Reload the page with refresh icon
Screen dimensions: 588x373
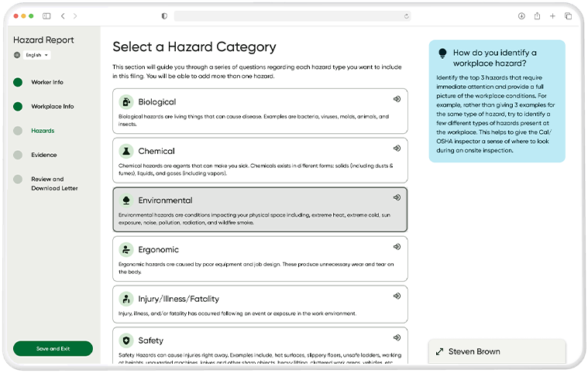click(406, 16)
